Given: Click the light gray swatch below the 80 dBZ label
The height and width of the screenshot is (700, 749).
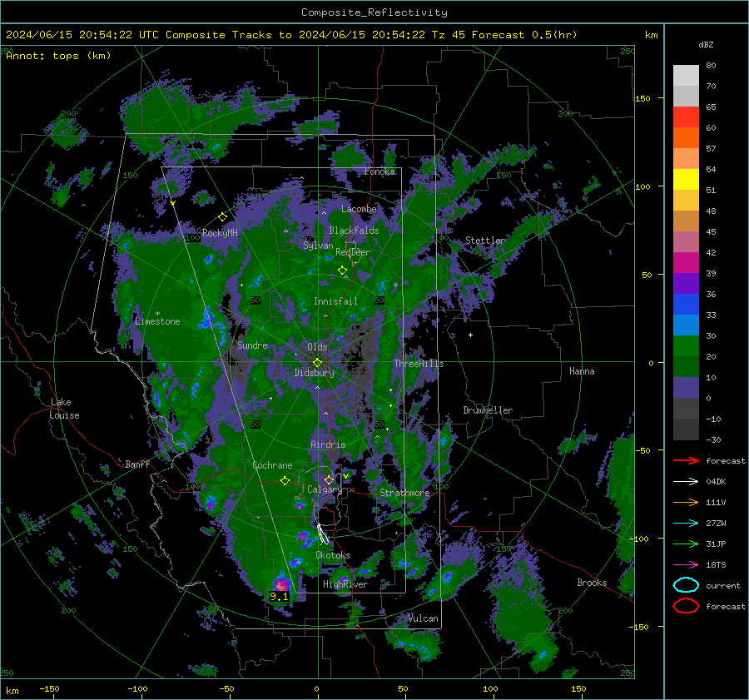Looking at the screenshot, I should click(686, 76).
